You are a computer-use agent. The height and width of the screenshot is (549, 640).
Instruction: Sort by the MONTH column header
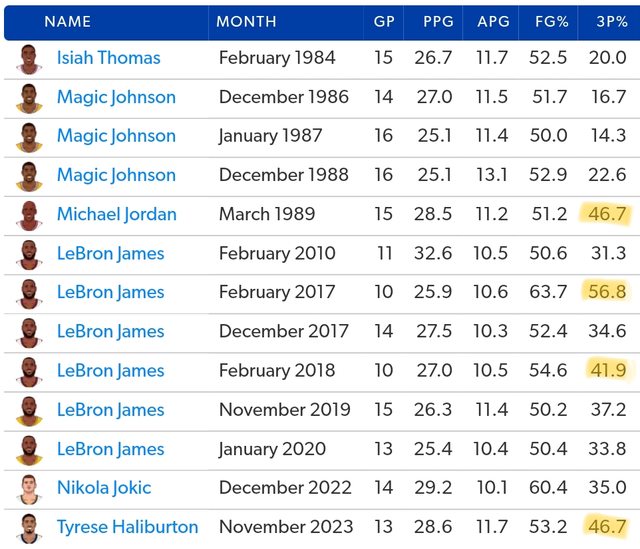(x=247, y=21)
